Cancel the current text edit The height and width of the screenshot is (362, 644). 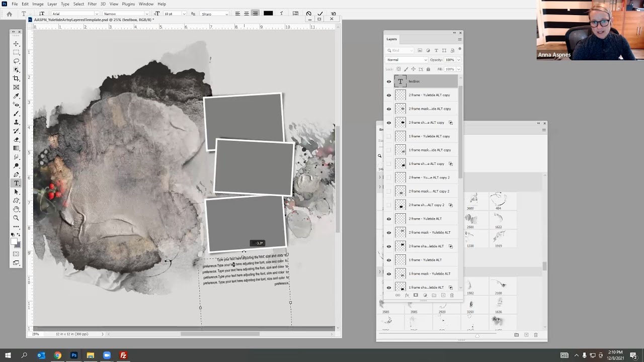click(309, 14)
